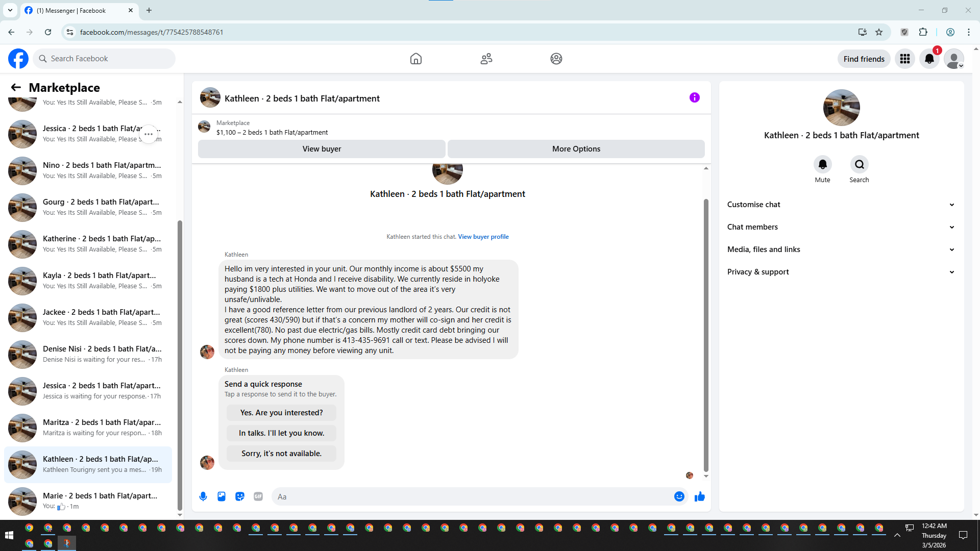Open the Gourg conversation

click(88, 207)
